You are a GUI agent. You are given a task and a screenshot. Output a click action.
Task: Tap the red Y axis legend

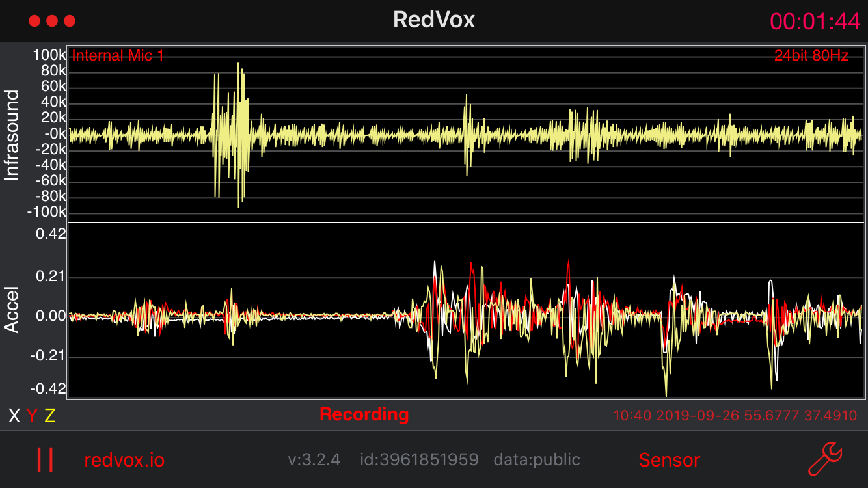pos(32,416)
